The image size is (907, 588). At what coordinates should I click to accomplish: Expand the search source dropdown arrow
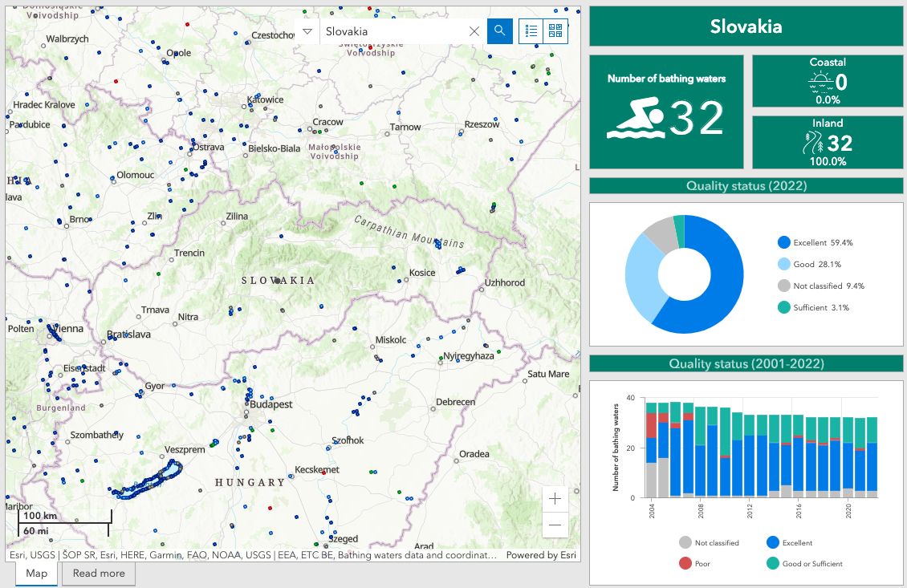coord(307,31)
